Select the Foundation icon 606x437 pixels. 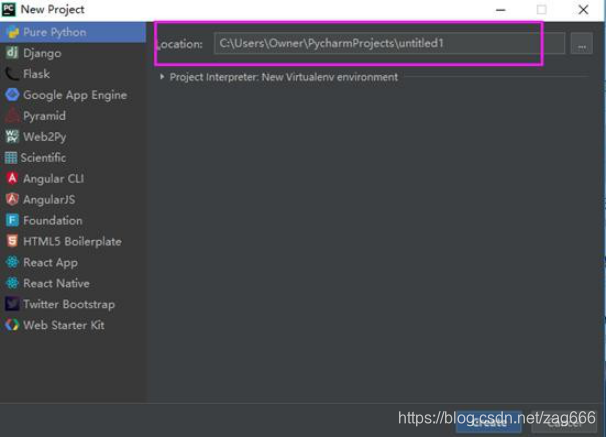[12, 220]
